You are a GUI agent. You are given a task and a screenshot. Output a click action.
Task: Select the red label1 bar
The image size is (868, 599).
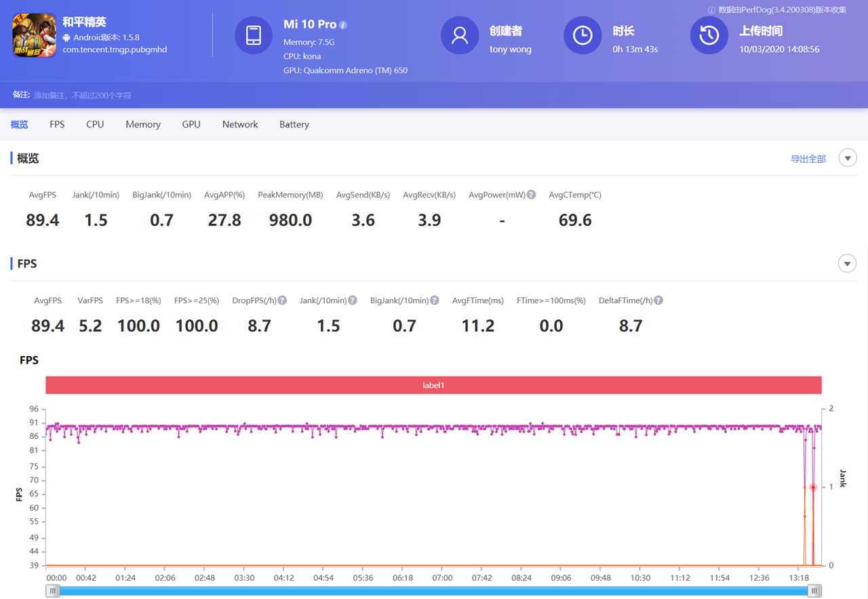point(433,385)
